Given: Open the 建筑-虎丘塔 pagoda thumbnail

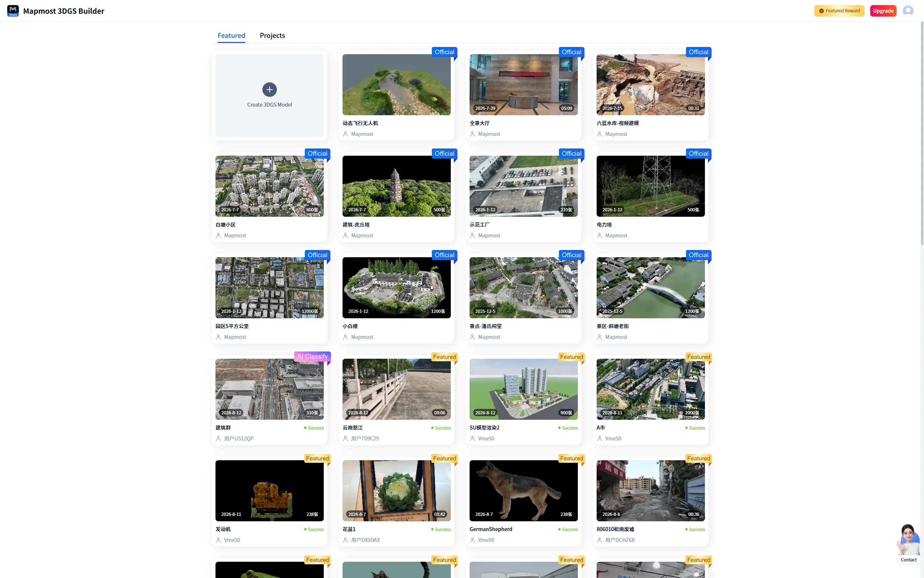Looking at the screenshot, I should click(396, 186).
